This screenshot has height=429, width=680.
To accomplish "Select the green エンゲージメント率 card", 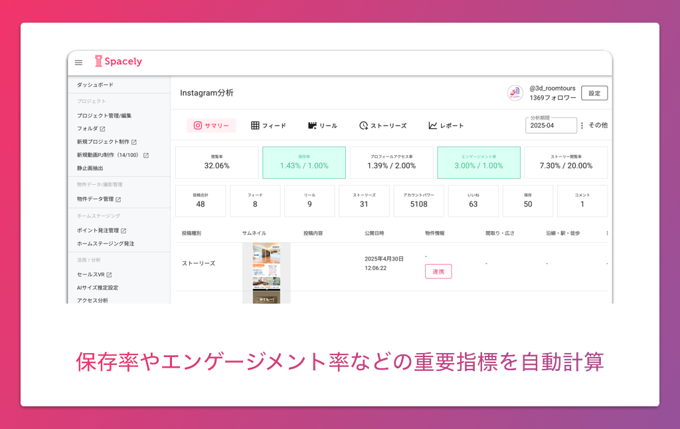I will click(478, 162).
